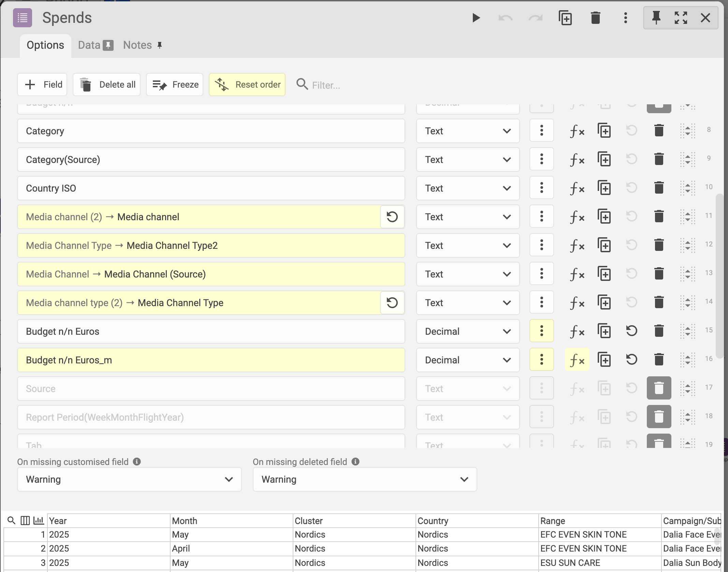The height and width of the screenshot is (572, 728).
Task: Click the Reset order button
Action: click(247, 85)
